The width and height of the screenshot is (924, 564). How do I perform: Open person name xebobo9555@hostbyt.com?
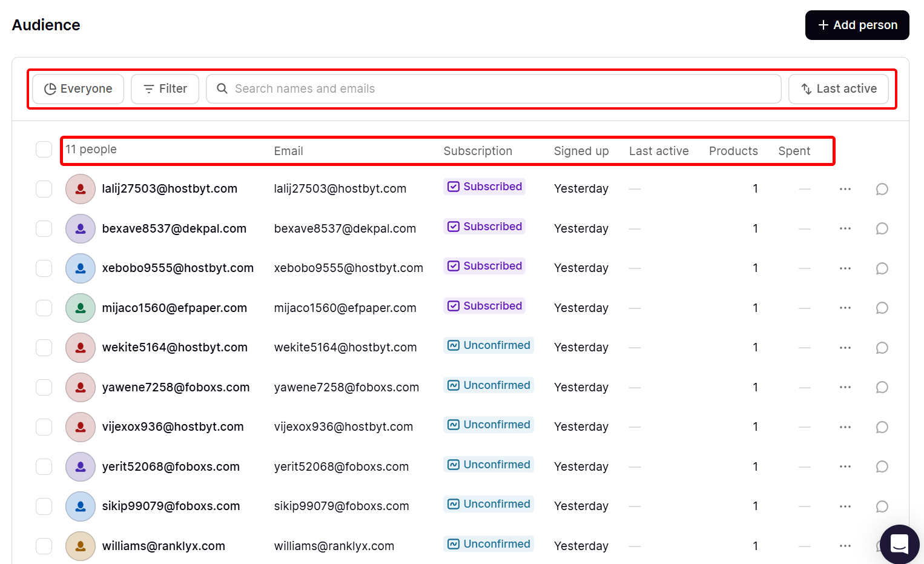click(x=178, y=268)
